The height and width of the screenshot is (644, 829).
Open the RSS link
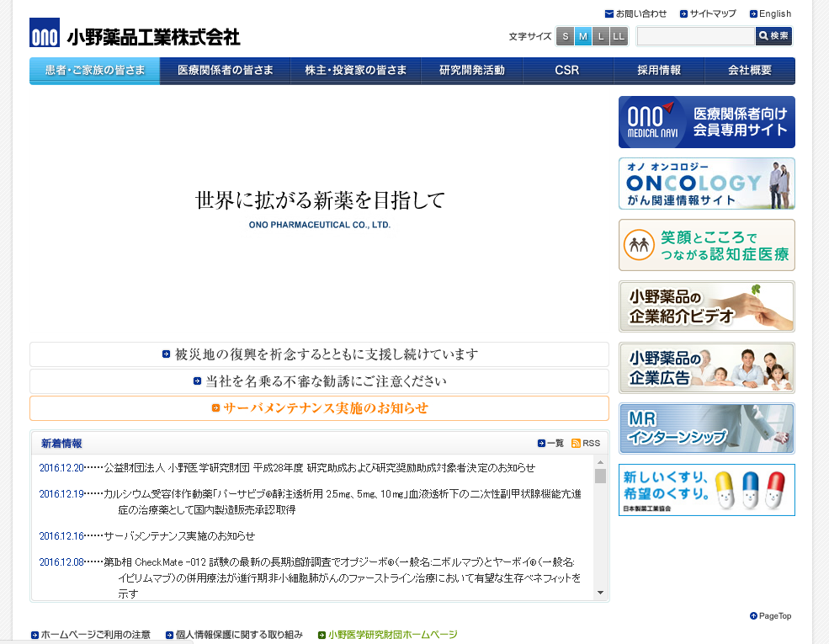point(591,443)
